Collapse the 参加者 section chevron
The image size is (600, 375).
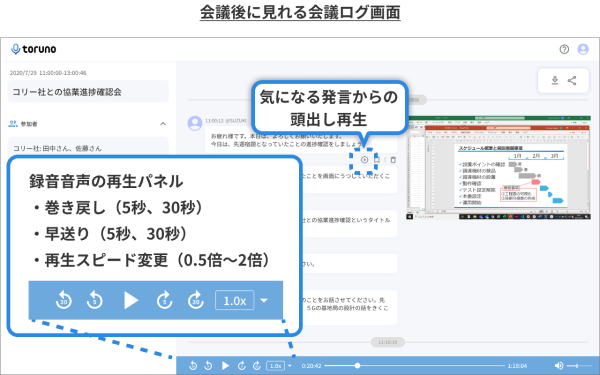163,124
